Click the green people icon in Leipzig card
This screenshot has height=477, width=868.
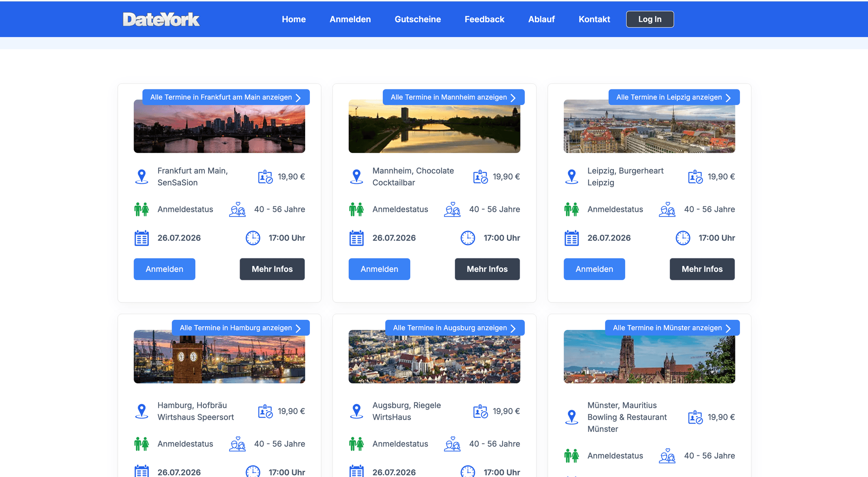coord(572,209)
